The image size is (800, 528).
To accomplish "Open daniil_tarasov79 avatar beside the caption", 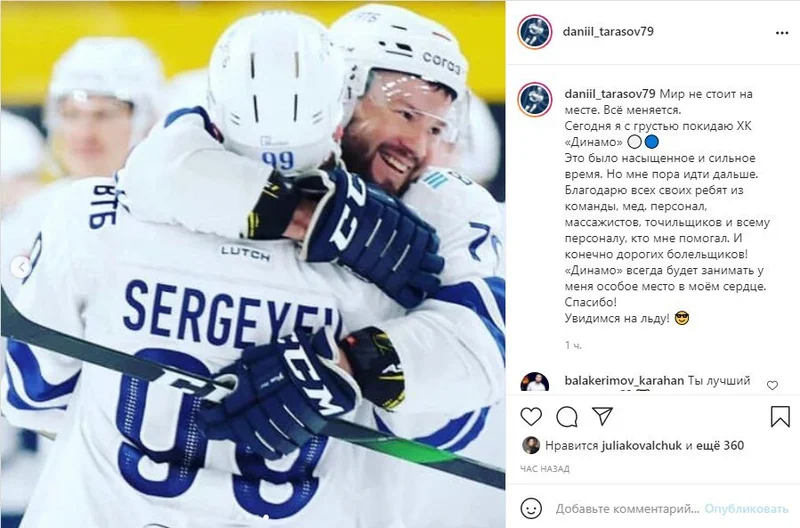I will (x=535, y=99).
